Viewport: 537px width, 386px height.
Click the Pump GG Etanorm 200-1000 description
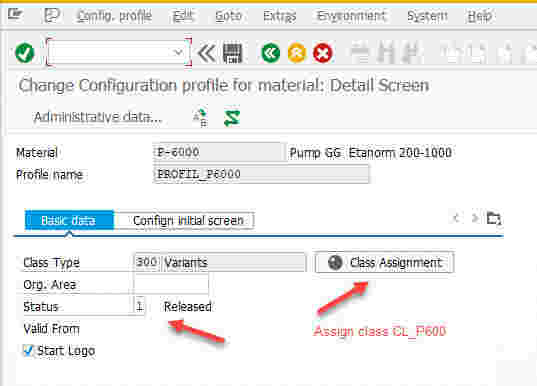(371, 152)
